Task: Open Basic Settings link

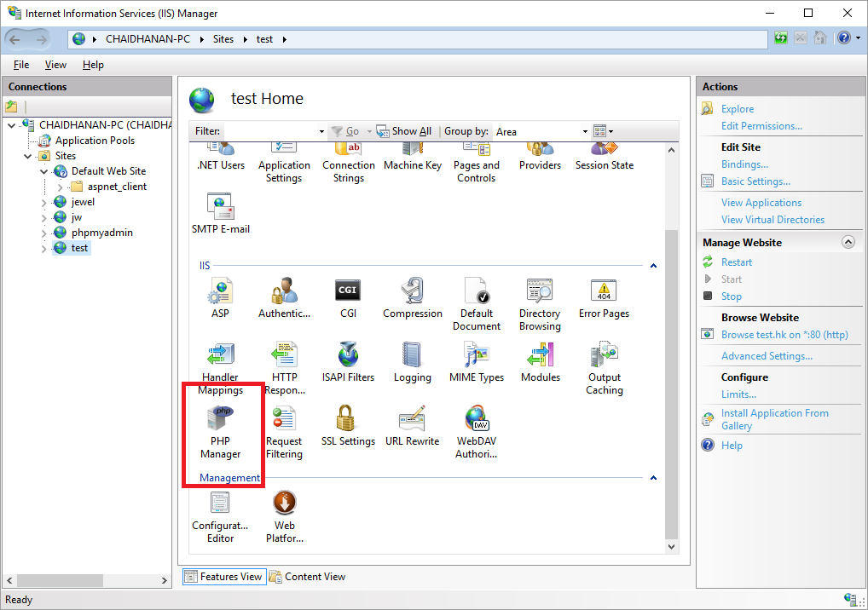Action: 755,181
